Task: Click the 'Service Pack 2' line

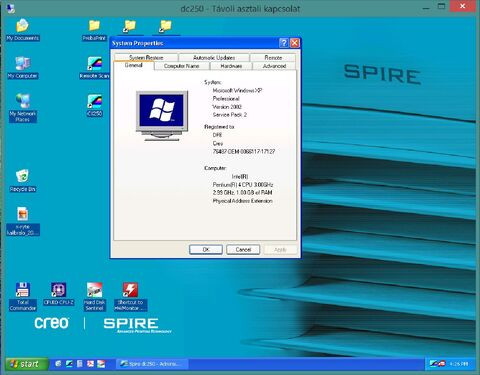Action: [x=230, y=115]
